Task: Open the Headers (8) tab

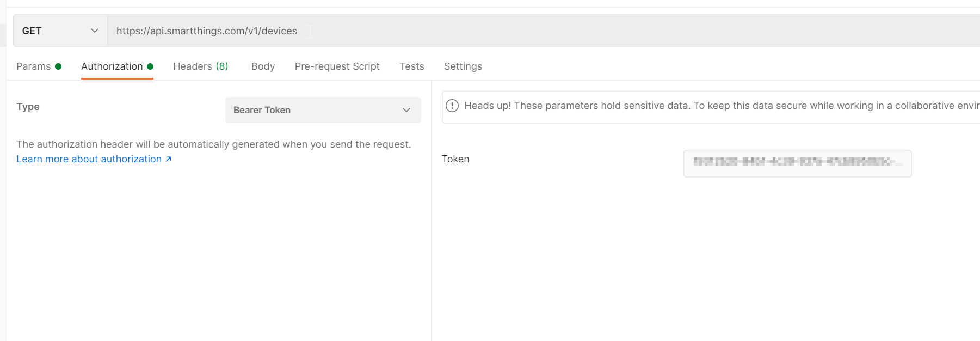Action: pos(200,66)
